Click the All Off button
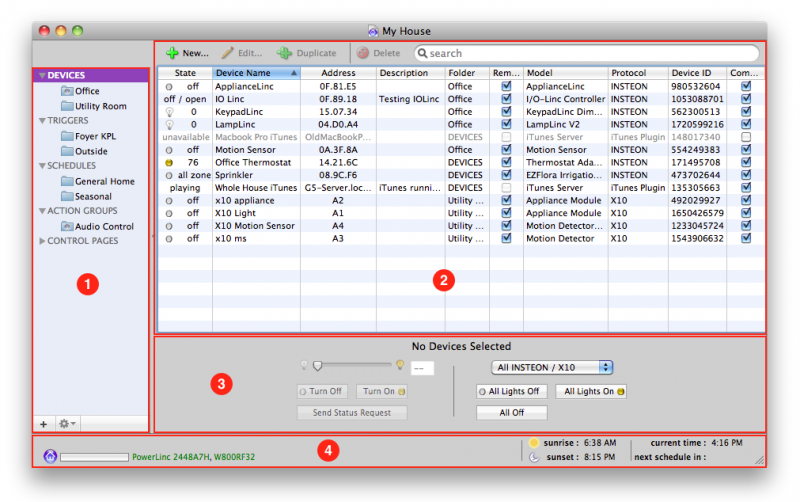 pyautogui.click(x=512, y=413)
